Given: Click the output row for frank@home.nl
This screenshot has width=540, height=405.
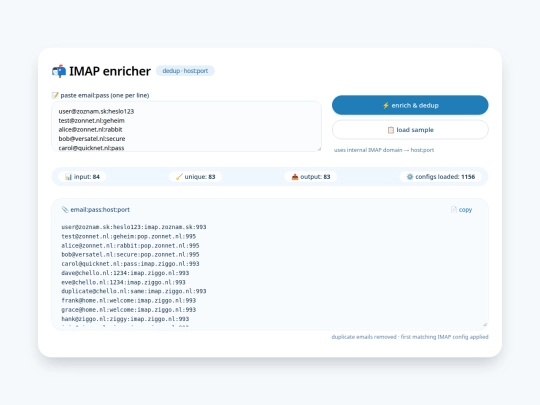Looking at the screenshot, I should pyautogui.click(x=128, y=300).
